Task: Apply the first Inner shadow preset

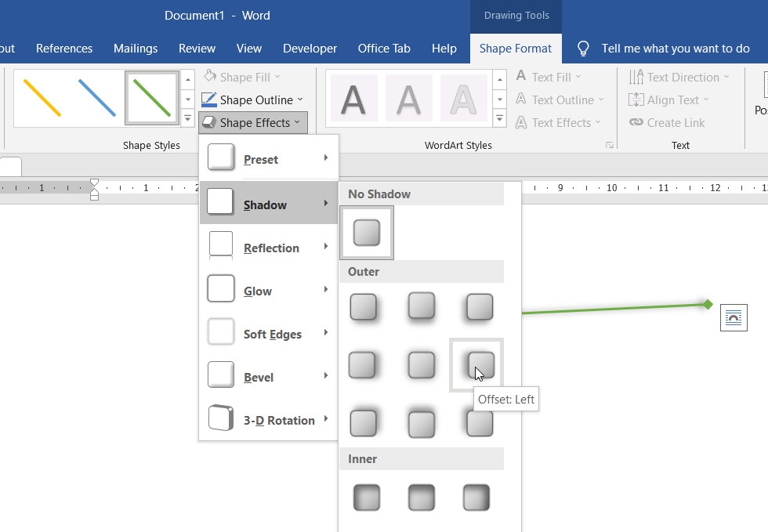Action: pyautogui.click(x=367, y=498)
